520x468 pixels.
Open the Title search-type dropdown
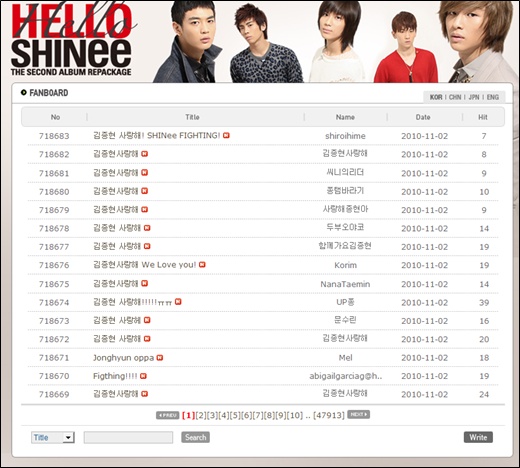point(53,437)
